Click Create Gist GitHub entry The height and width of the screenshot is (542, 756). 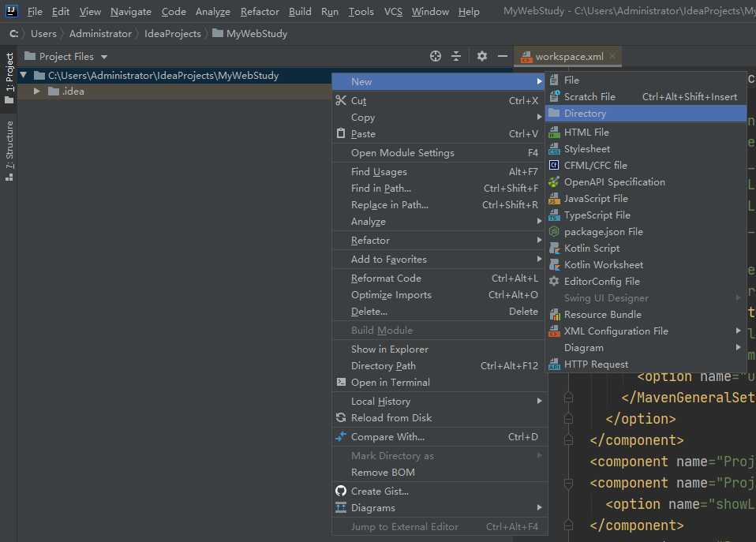pyautogui.click(x=380, y=492)
